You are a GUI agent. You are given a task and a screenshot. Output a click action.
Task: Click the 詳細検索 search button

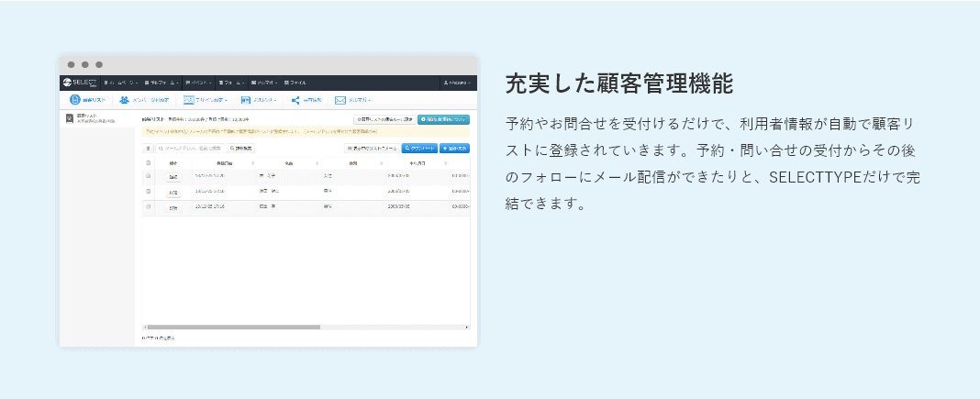[240, 149]
